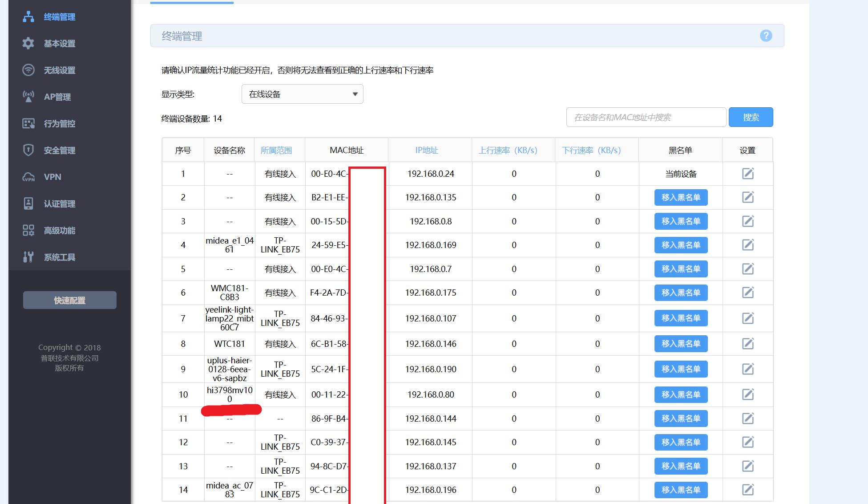Screen dimensions: 868x504
Task: Open 基本设置 basic settings menu
Action: pos(59,44)
